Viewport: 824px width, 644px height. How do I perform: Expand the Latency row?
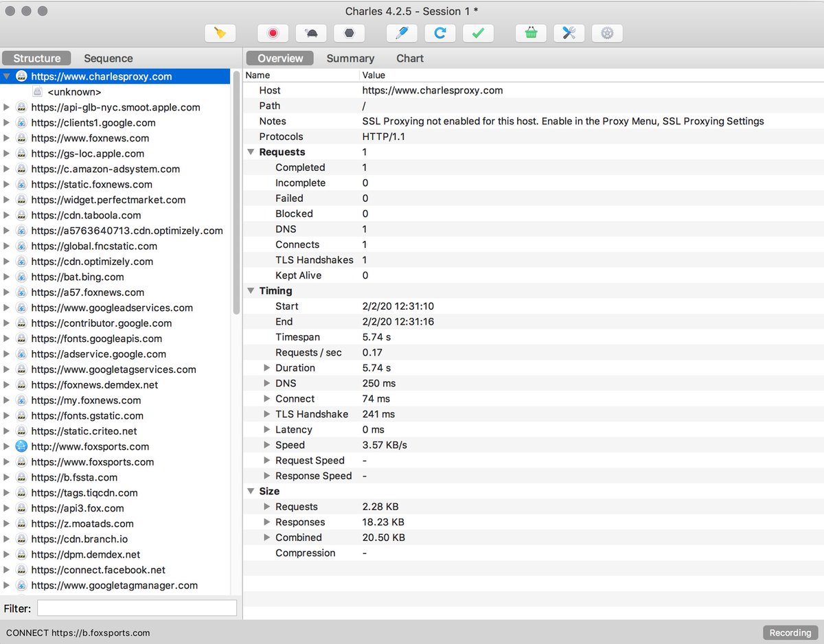click(x=268, y=430)
